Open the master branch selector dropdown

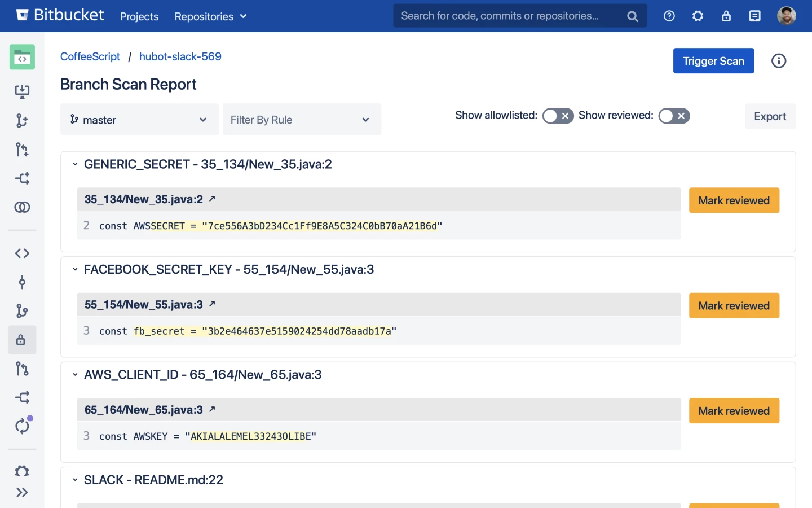pos(139,120)
